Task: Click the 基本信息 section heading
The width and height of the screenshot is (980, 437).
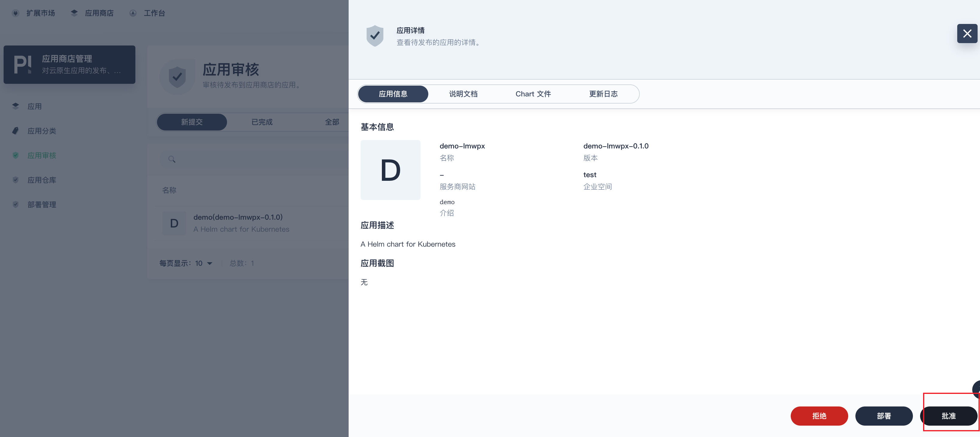Action: [x=377, y=127]
